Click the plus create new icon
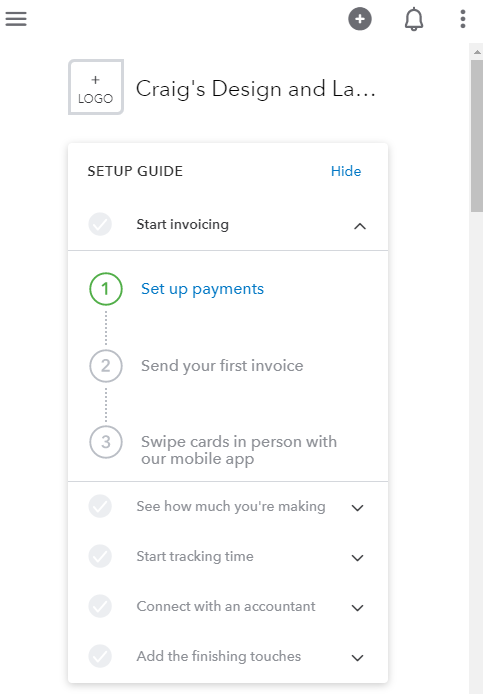This screenshot has width=483, height=694. coord(359,19)
